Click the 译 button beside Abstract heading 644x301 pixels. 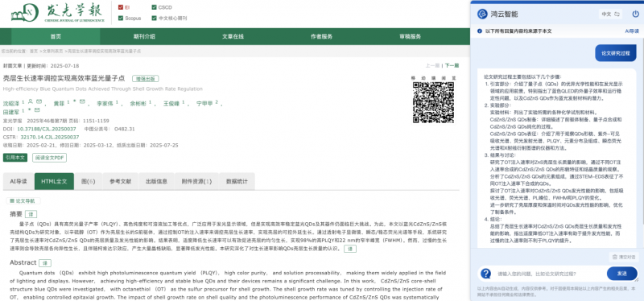[45, 263]
